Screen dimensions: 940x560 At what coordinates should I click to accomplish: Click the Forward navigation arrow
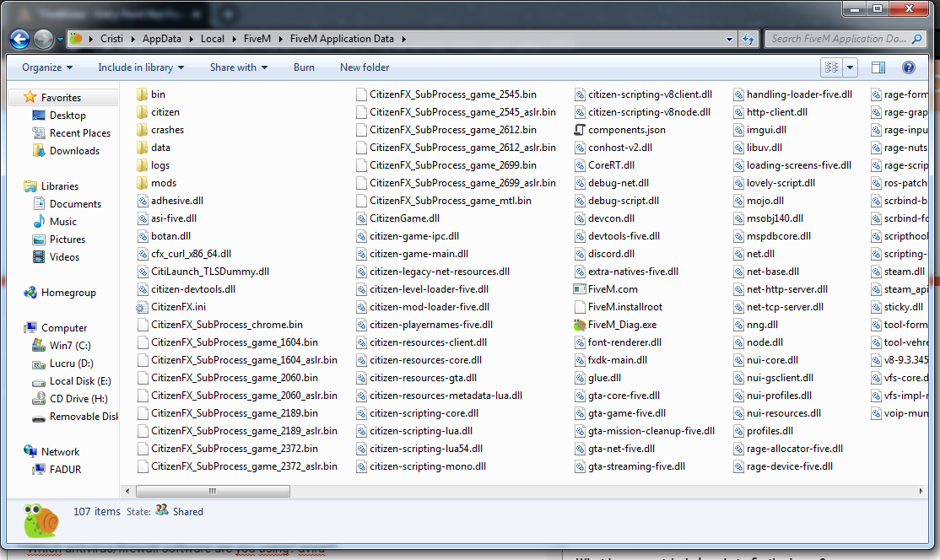click(x=43, y=39)
